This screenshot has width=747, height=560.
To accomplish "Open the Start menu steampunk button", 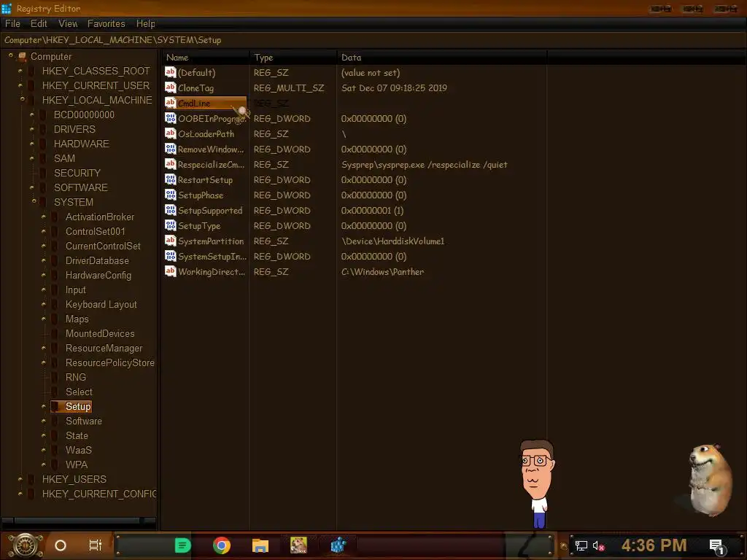I will coord(26,545).
